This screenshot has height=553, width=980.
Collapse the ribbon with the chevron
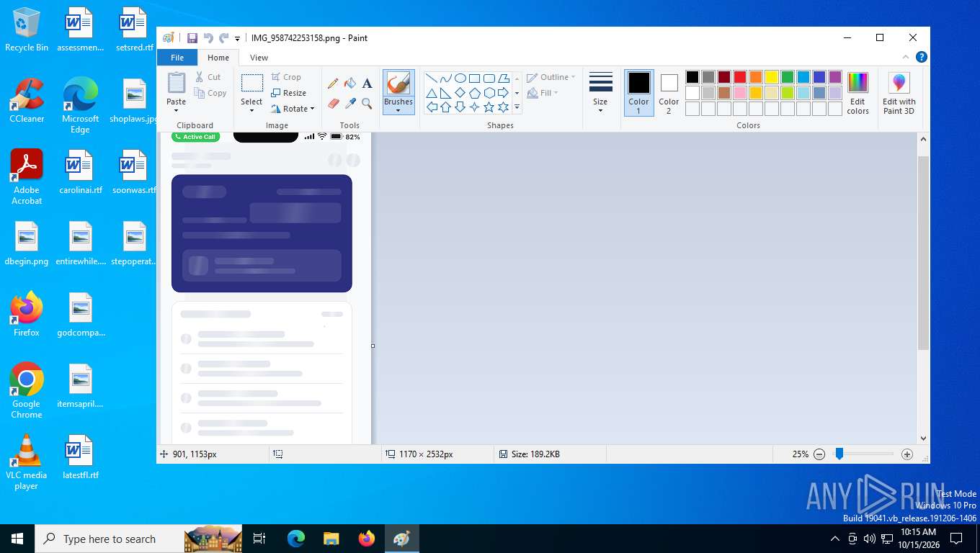[x=906, y=58]
